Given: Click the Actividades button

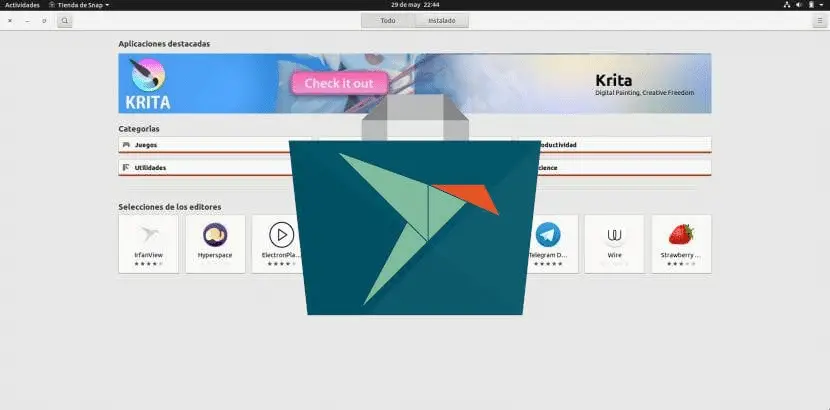Looking at the screenshot, I should pyautogui.click(x=22, y=5).
